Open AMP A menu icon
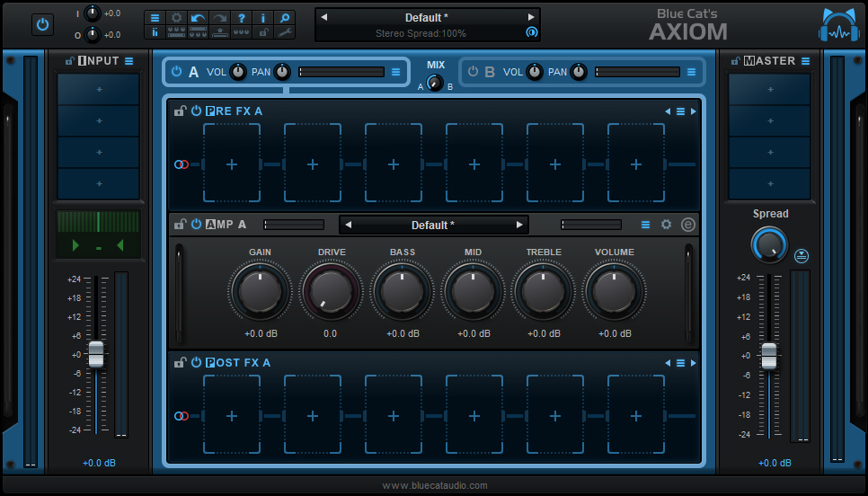This screenshot has width=868, height=496. tap(645, 225)
